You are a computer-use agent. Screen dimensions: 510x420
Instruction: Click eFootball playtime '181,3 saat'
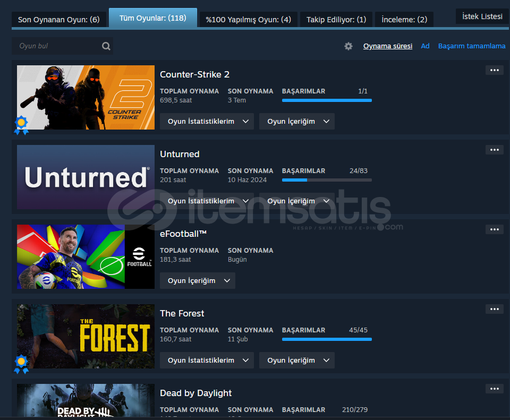175,260
